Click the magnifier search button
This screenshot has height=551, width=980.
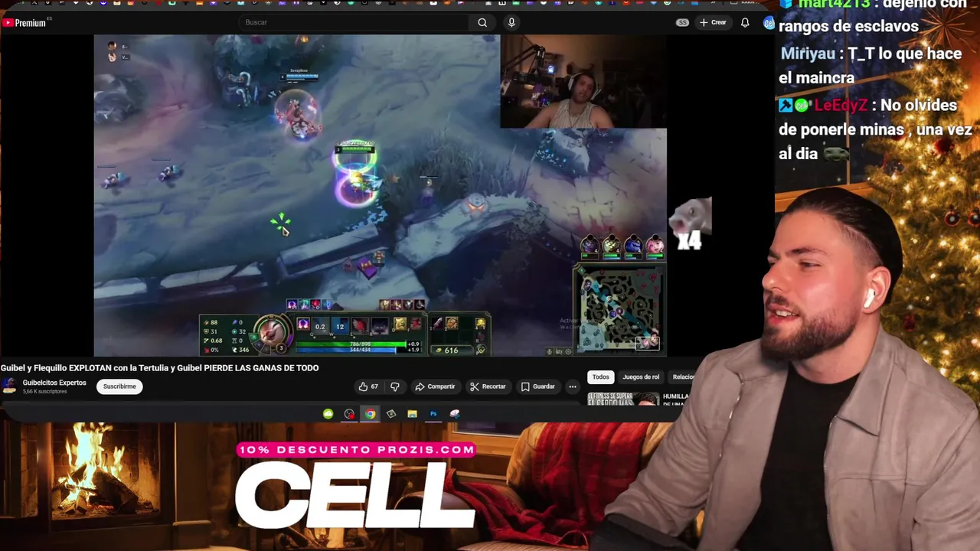pyautogui.click(x=482, y=22)
